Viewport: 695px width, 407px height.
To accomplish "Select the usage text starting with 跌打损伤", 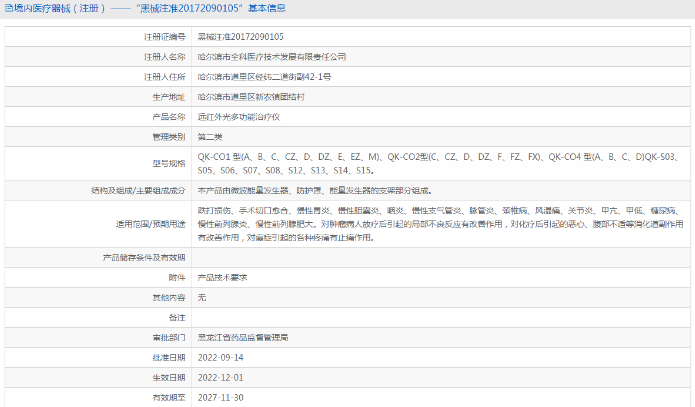I will [440, 224].
